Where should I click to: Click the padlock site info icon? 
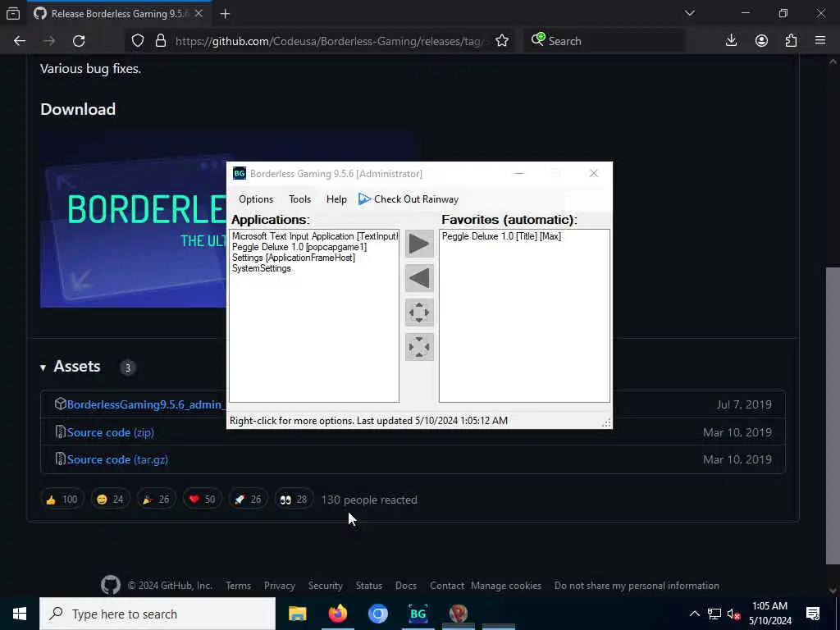(x=160, y=41)
